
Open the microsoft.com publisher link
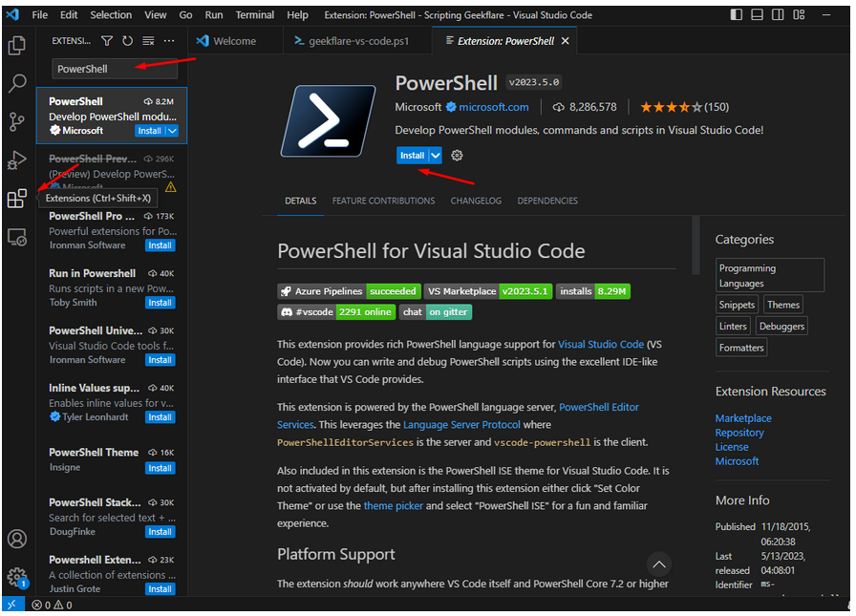[494, 108]
